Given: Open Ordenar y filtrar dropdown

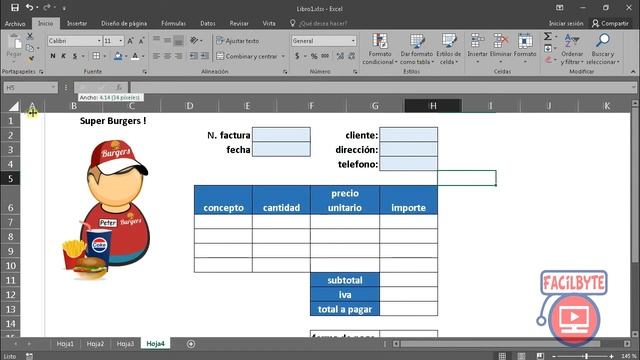Looking at the screenshot, I should click(572, 49).
